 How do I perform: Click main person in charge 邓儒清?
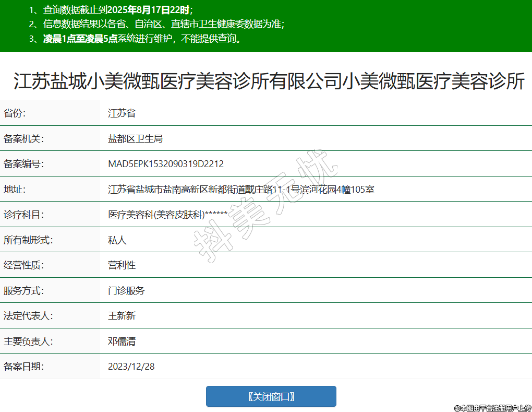point(122,342)
